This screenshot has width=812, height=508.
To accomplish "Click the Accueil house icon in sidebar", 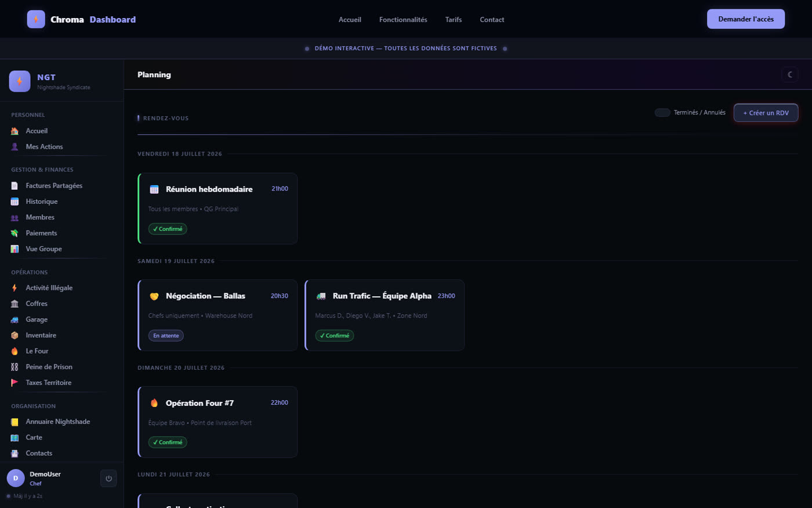I will [14, 131].
